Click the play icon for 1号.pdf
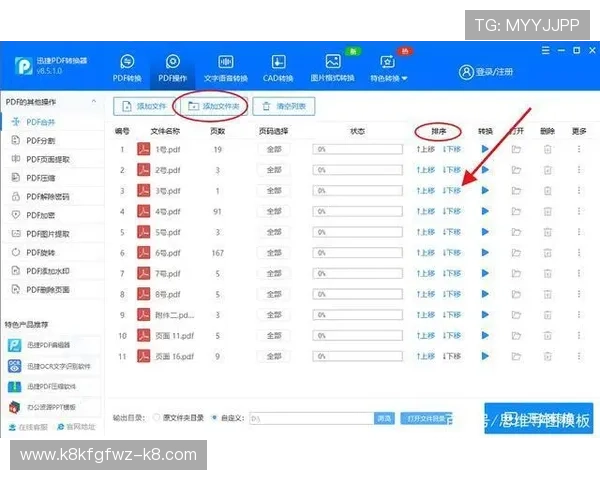This screenshot has height=480, width=600. pyautogui.click(x=485, y=149)
